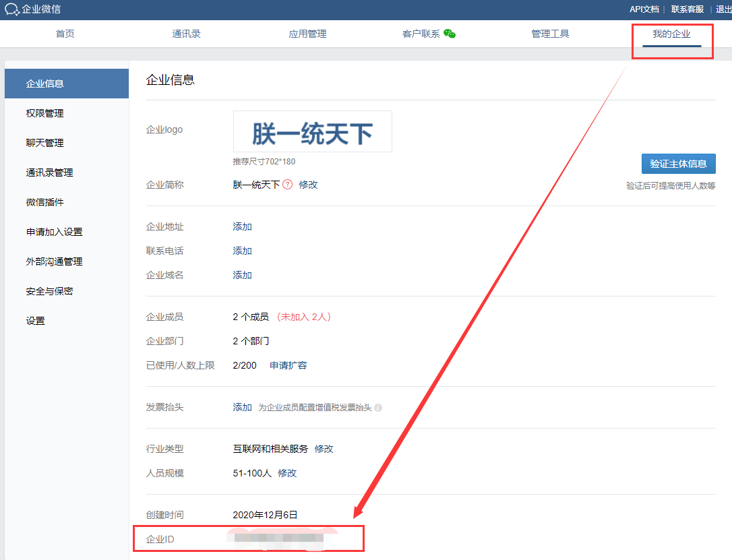Click the 验证后可提高使用人数等 note
732x560 pixels.
pos(671,186)
